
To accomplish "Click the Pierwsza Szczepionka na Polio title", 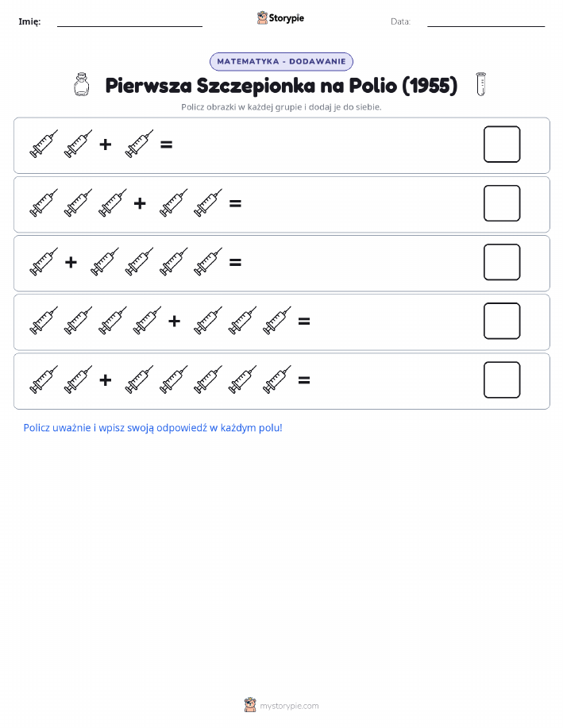I will click(281, 86).
